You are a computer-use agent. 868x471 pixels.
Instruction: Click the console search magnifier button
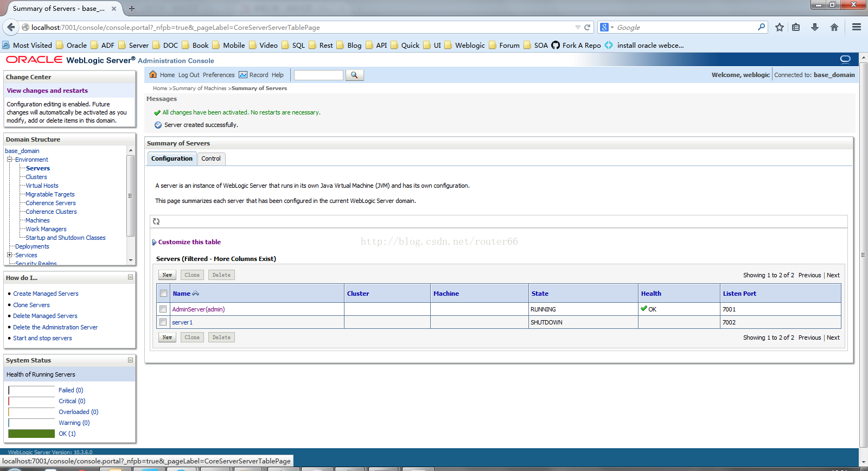pyautogui.click(x=354, y=75)
